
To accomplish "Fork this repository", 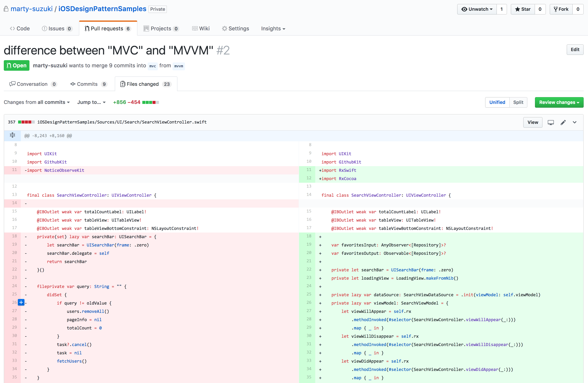I will [561, 9].
